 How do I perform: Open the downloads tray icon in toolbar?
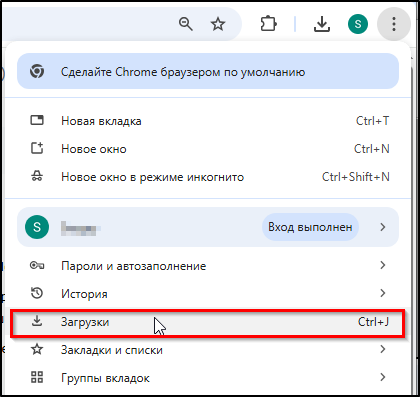coord(322,24)
